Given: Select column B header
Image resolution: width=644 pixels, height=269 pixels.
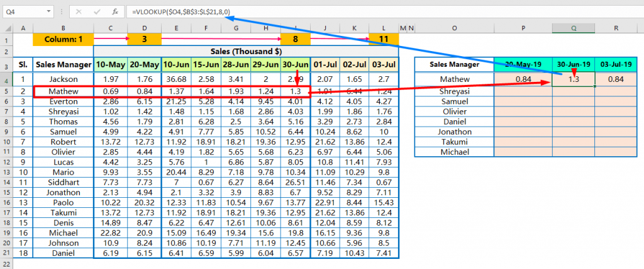Looking at the screenshot, I should pos(64,28).
